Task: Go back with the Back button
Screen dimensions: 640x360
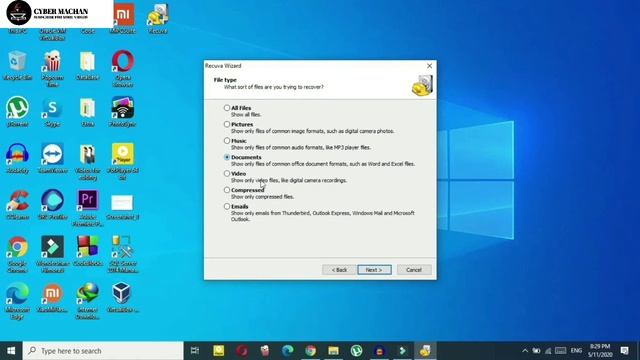Action: [339, 270]
